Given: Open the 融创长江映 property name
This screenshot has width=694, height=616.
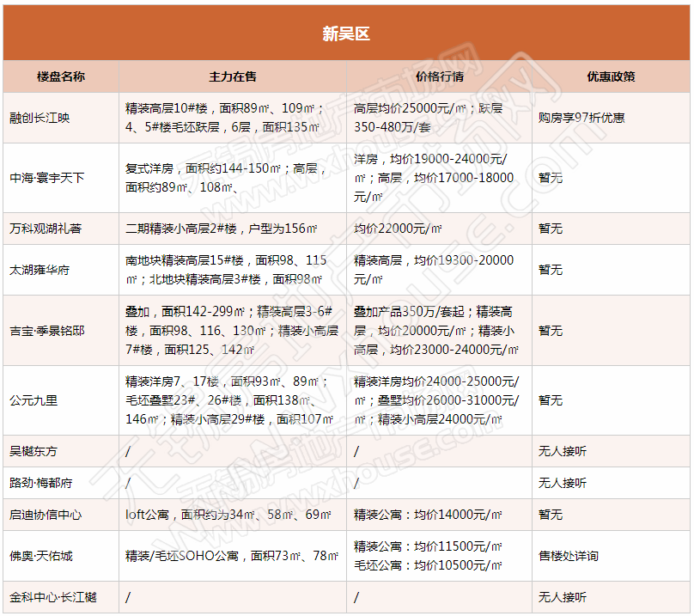Looking at the screenshot, I should [40, 119].
